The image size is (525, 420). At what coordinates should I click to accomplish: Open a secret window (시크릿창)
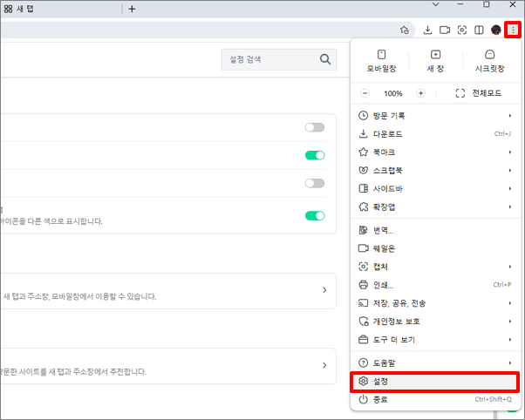[489, 61]
